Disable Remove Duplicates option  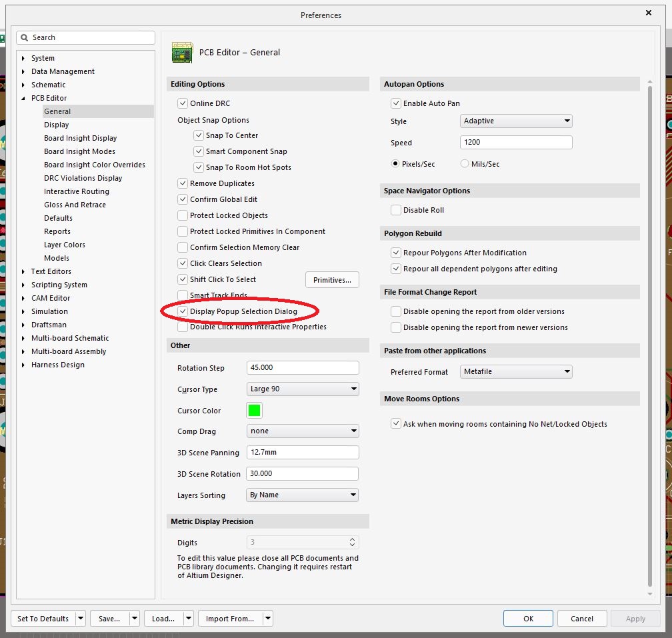[x=183, y=183]
